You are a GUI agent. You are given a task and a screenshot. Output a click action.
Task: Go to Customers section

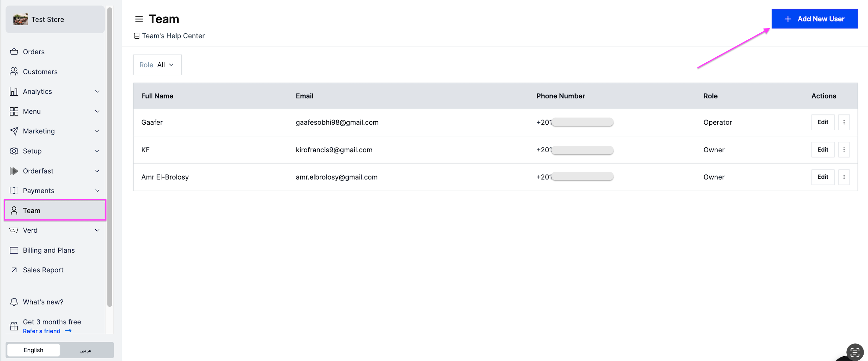pos(55,72)
